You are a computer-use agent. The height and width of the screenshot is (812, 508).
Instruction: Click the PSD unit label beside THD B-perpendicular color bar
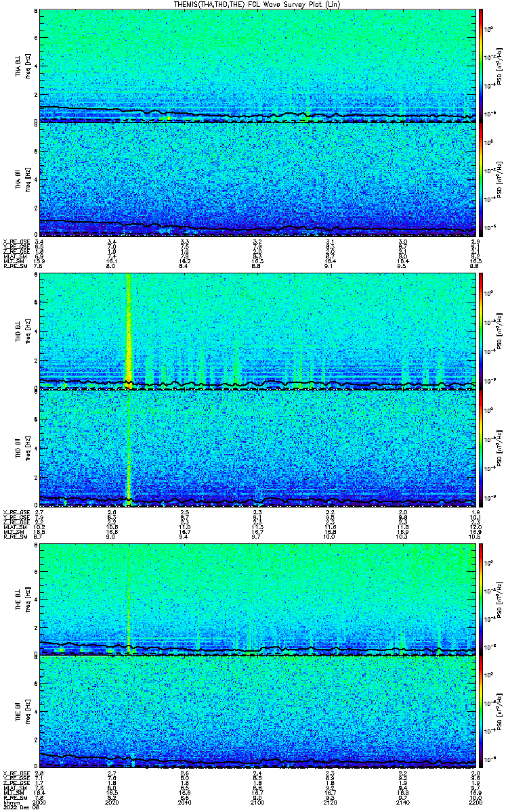[x=499, y=332]
